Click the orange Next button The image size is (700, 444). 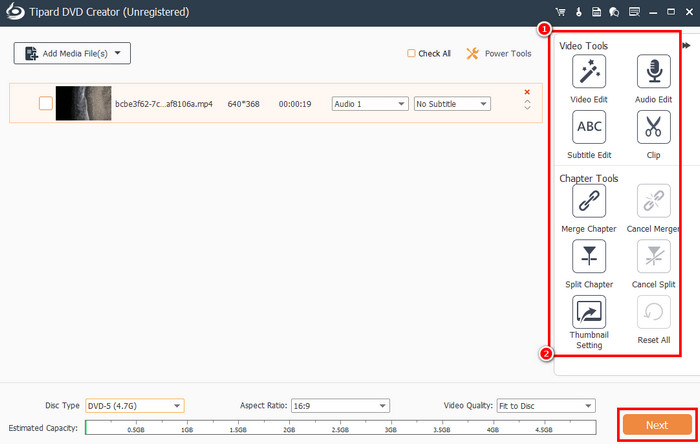[x=657, y=425]
